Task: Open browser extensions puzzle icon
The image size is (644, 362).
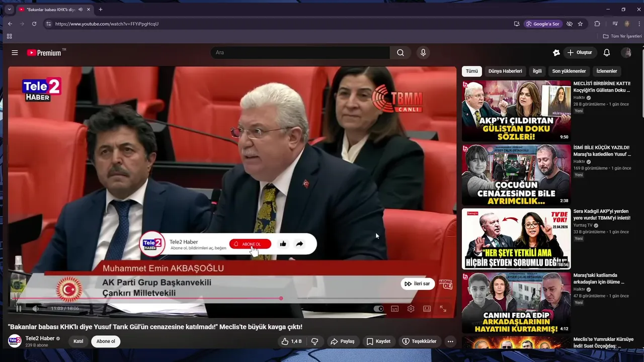Action: pos(597,24)
